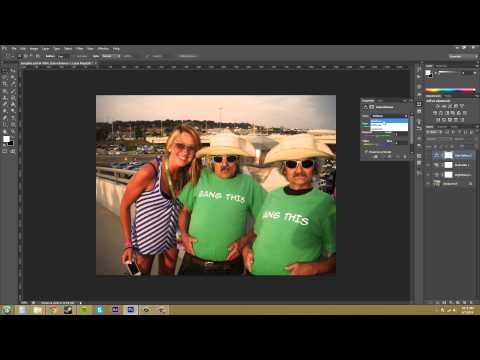This screenshot has height=360, width=480.
Task: Select the Background layer row
Action: [x=450, y=184]
